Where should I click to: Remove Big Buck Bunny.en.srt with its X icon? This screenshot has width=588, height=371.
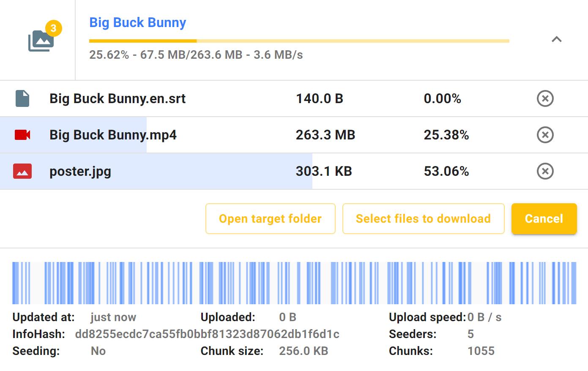tap(545, 98)
